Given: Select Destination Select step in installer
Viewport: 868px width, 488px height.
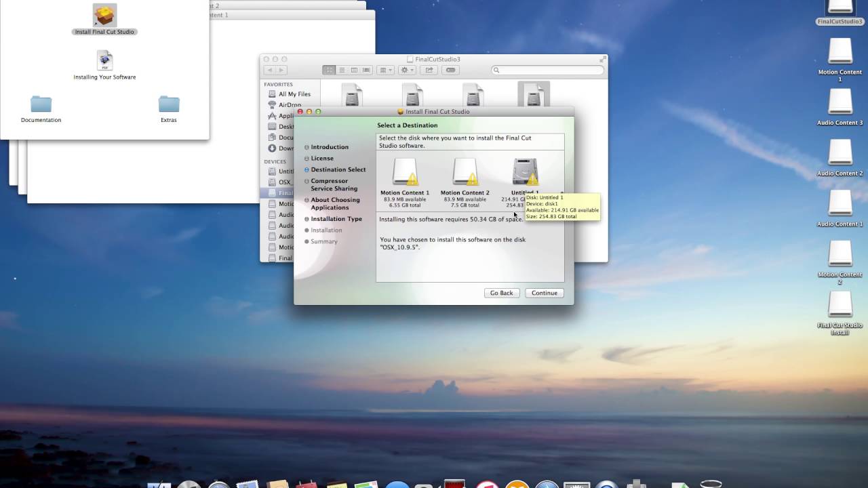Looking at the screenshot, I should coord(338,169).
